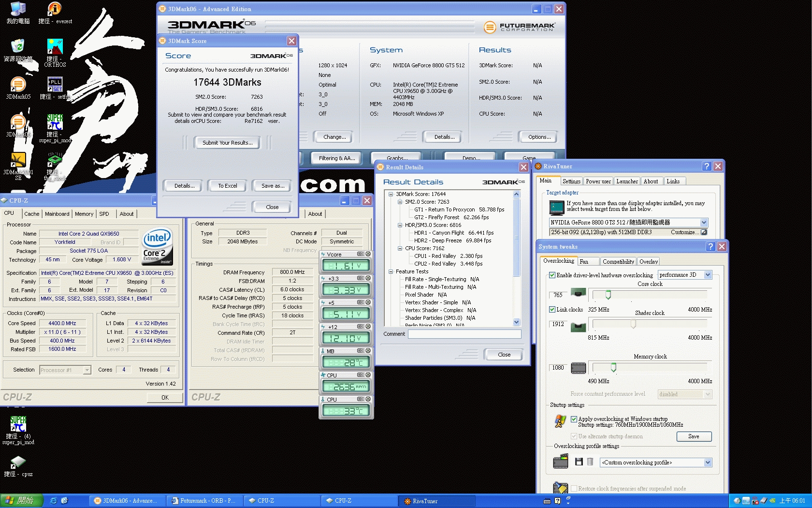Collapse the HDR/SM3.0 Score: 6816 node
812x508 pixels.
click(400, 225)
